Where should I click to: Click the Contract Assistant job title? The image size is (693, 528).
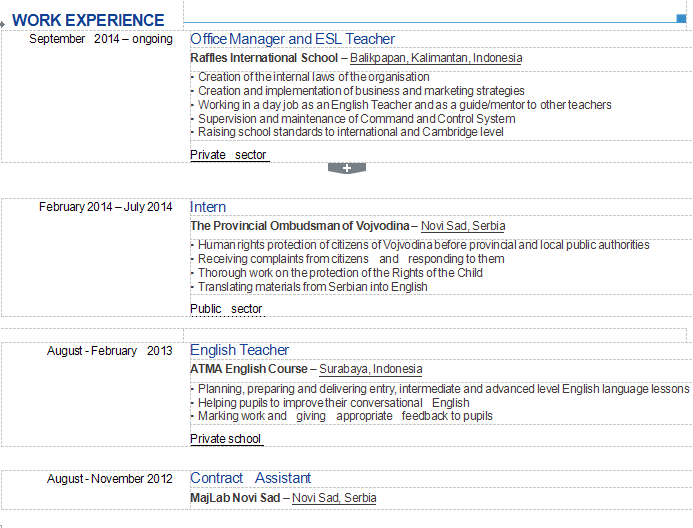250,478
